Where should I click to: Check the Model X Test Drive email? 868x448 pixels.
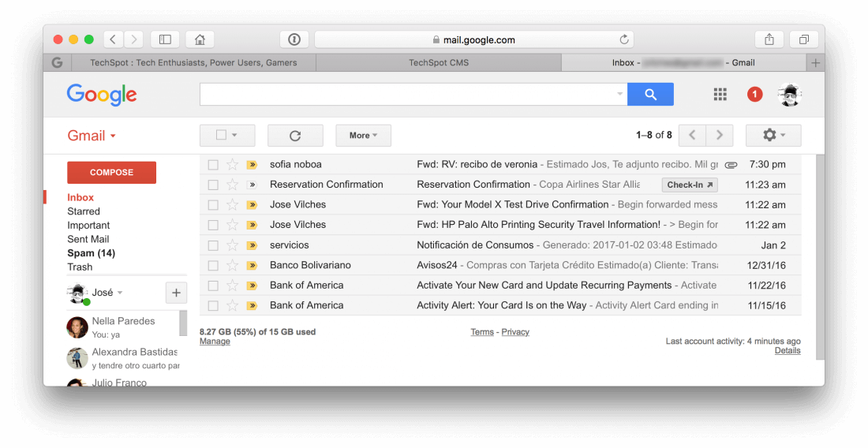tap(213, 204)
